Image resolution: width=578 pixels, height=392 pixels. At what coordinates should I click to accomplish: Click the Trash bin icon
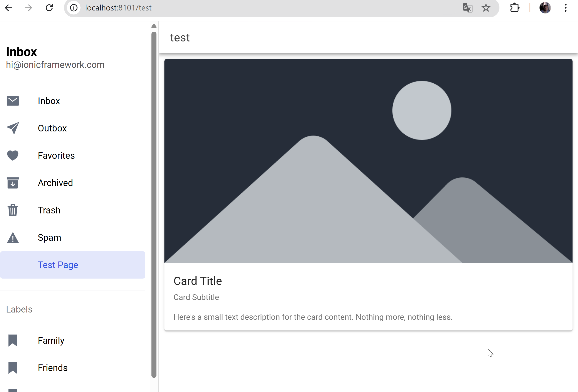13,210
